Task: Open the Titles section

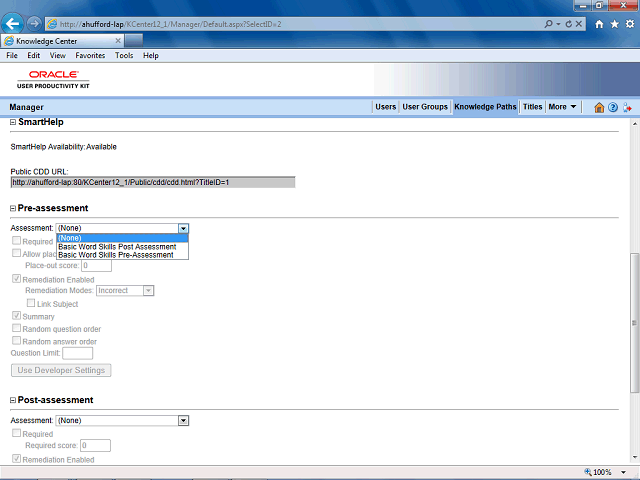Action: (532, 107)
